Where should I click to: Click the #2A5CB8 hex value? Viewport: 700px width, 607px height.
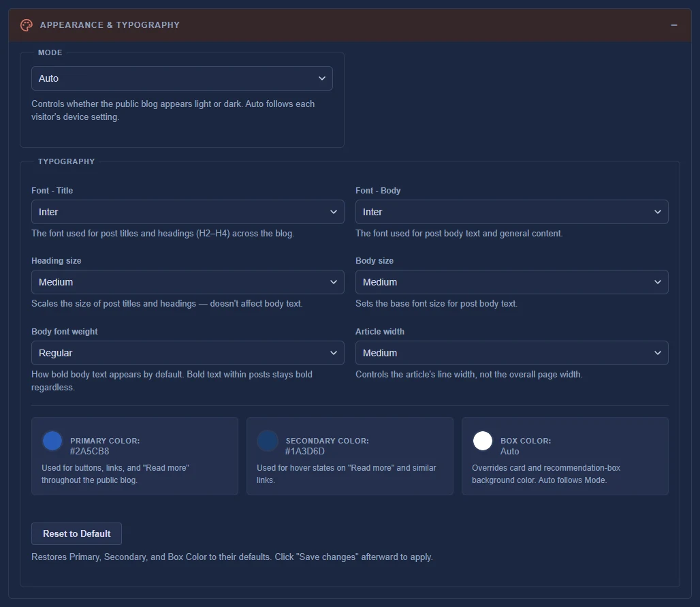[x=89, y=451]
